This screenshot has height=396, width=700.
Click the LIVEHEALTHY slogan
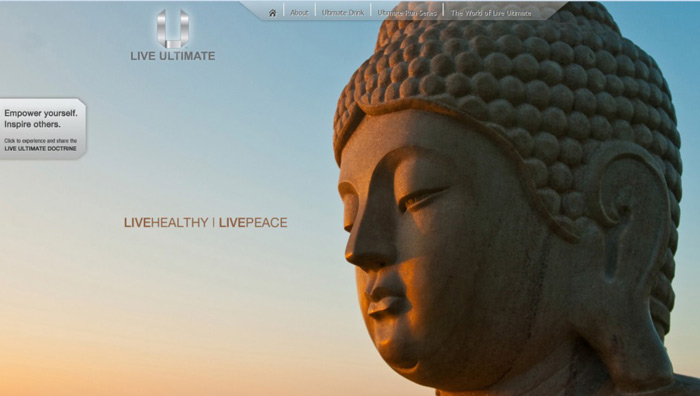point(166,222)
